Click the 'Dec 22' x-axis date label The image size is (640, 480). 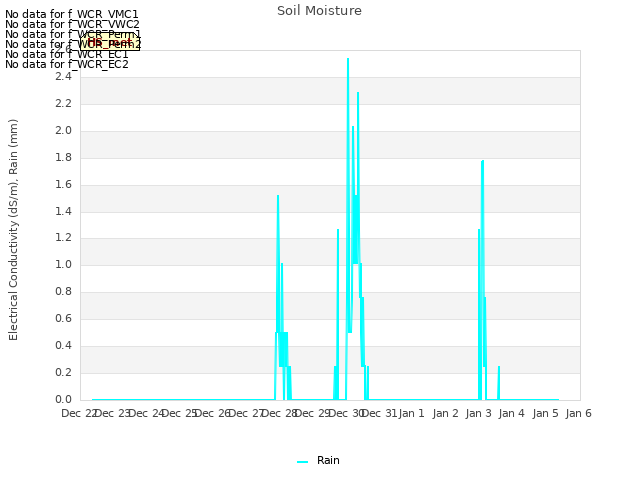pyautogui.click(x=79, y=413)
